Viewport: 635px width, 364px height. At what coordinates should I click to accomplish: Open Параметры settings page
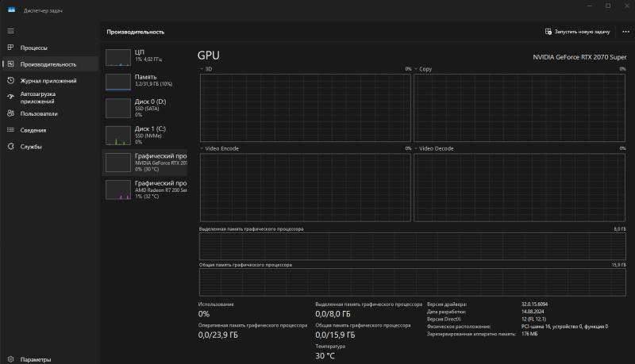click(49, 359)
